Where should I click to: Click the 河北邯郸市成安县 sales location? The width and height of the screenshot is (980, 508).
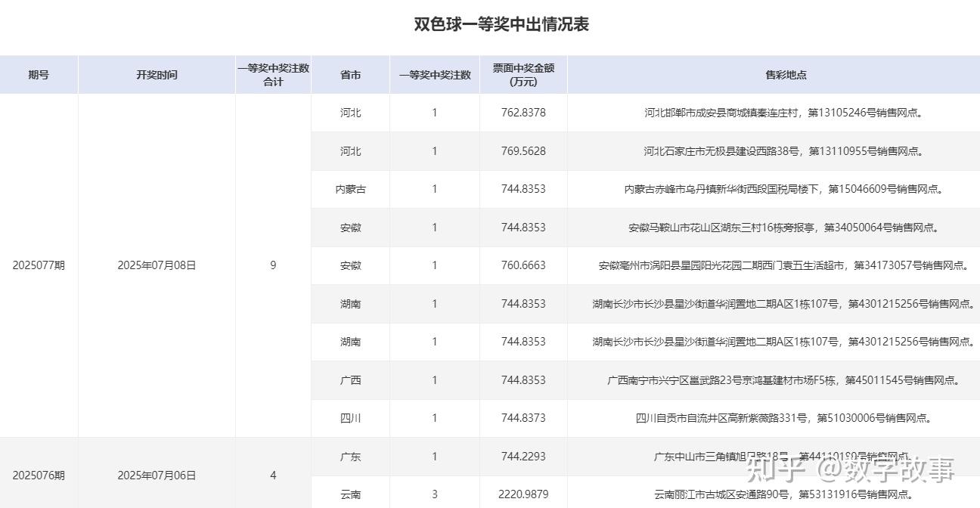pyautogui.click(x=786, y=113)
